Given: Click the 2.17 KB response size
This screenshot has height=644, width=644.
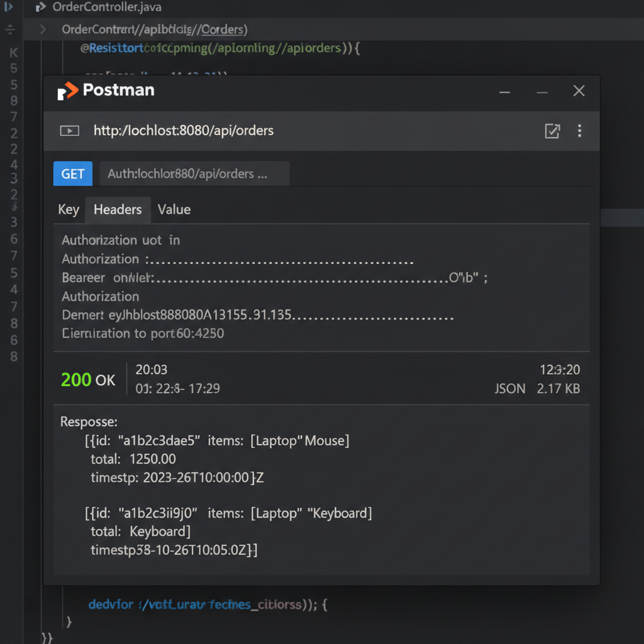Looking at the screenshot, I should click(x=558, y=389).
